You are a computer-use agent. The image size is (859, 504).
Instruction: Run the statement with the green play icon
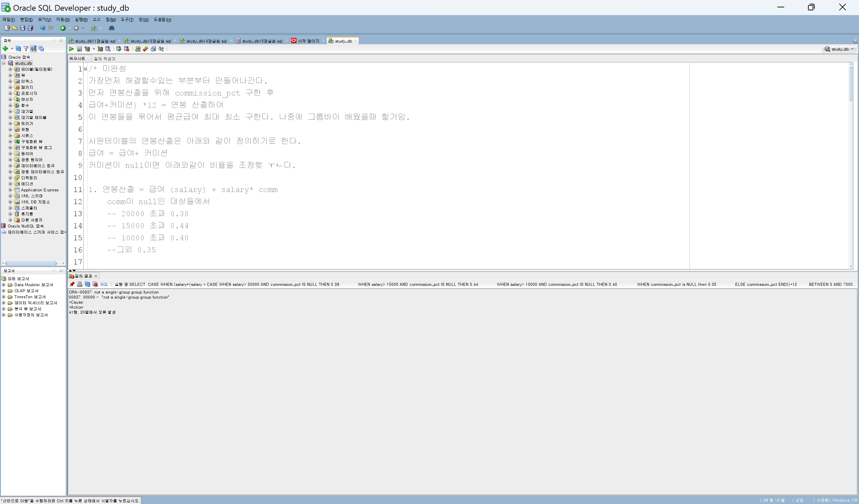(71, 49)
